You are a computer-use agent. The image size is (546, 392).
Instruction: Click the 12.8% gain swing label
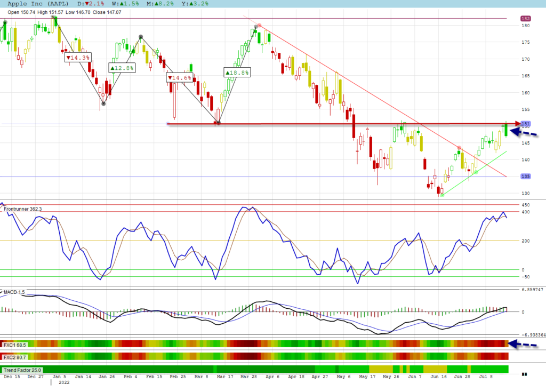coord(122,68)
